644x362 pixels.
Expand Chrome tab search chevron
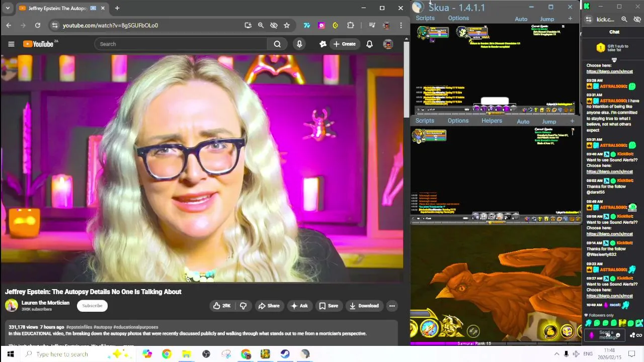pos(8,8)
